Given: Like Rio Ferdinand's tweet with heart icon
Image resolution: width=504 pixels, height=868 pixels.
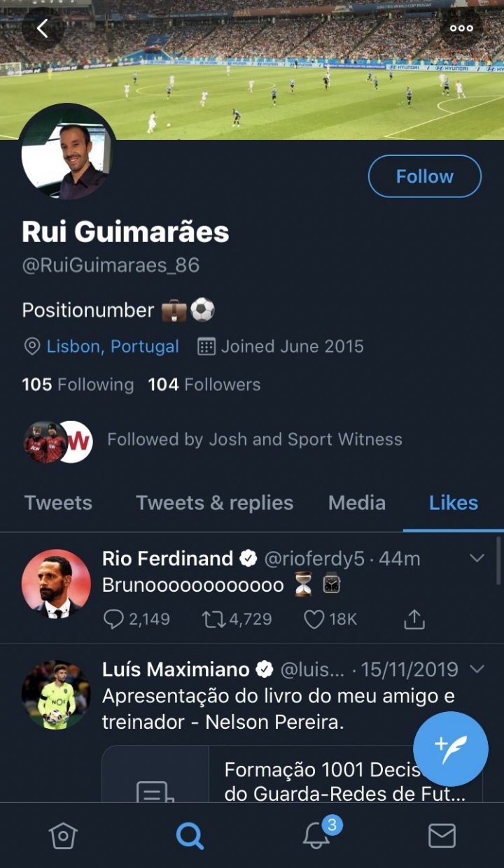Looking at the screenshot, I should tap(314, 619).
